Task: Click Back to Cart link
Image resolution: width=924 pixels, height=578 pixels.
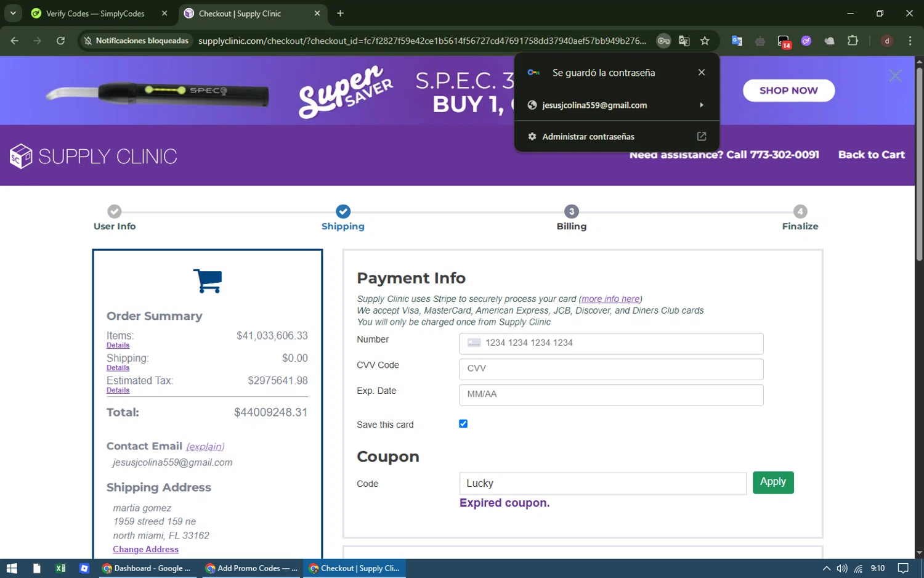Action: click(871, 155)
